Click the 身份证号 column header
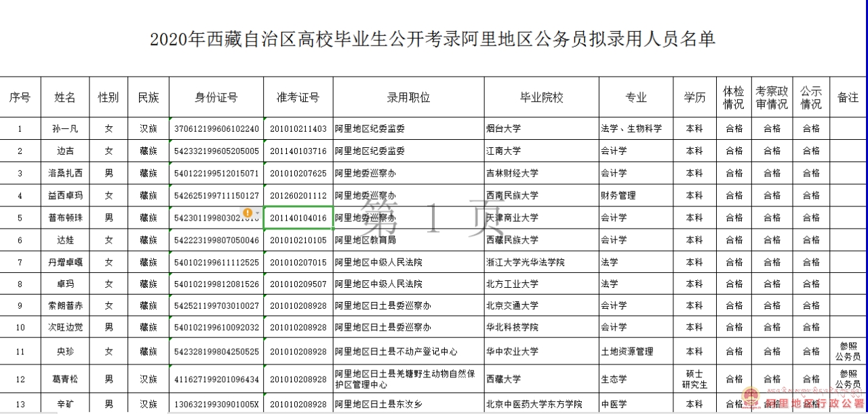 tap(216, 97)
